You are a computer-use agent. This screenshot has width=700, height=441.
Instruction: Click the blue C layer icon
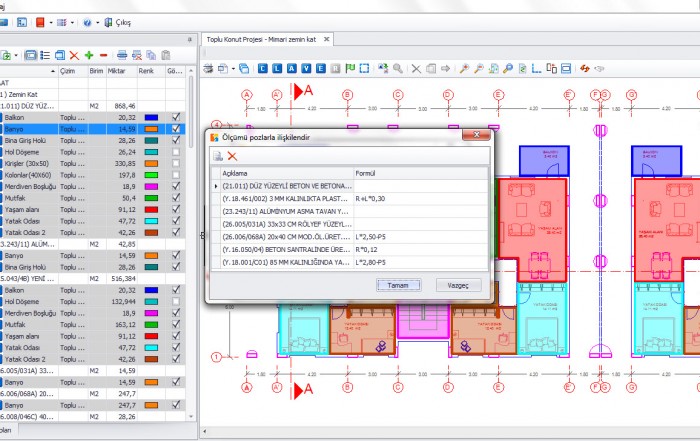click(x=262, y=68)
